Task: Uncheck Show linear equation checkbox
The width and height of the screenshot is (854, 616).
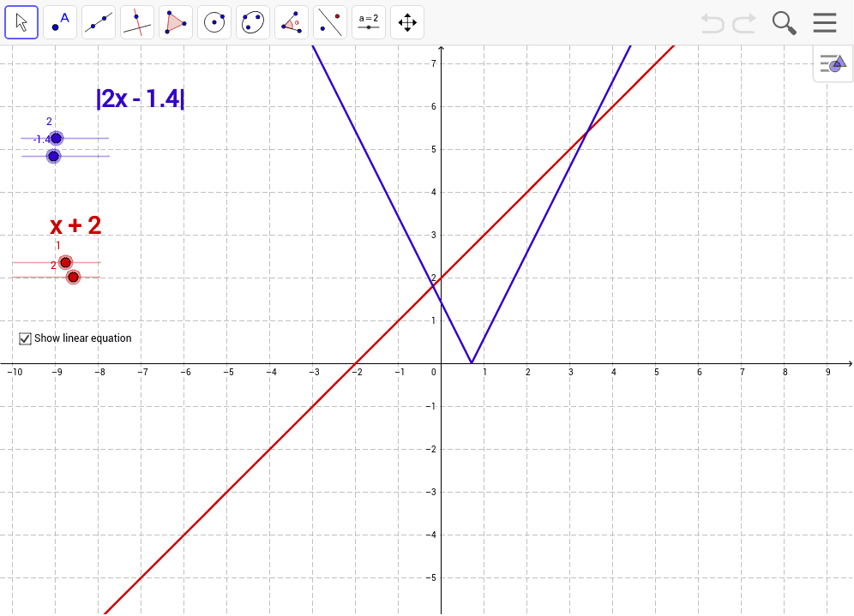Action: (25, 338)
